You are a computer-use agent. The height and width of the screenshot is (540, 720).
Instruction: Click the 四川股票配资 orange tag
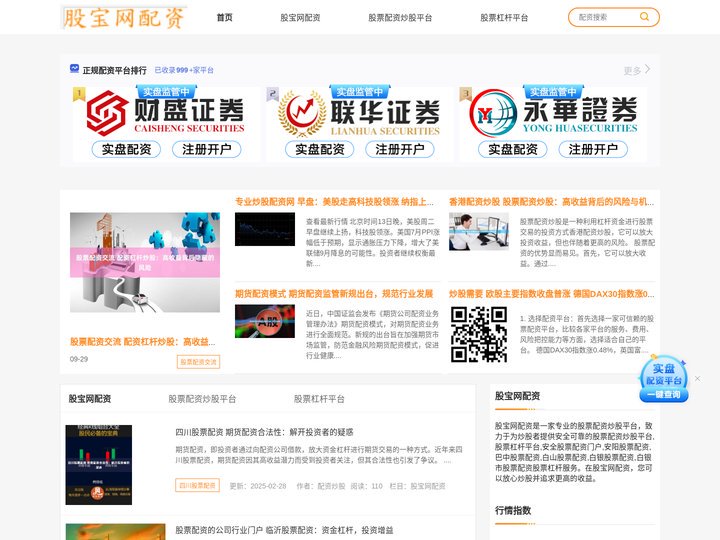[x=197, y=485]
